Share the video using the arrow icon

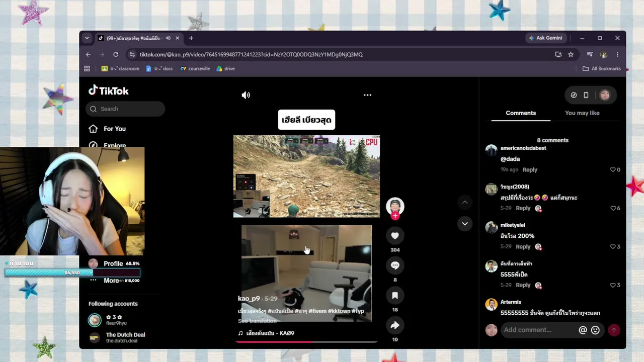coord(395,325)
